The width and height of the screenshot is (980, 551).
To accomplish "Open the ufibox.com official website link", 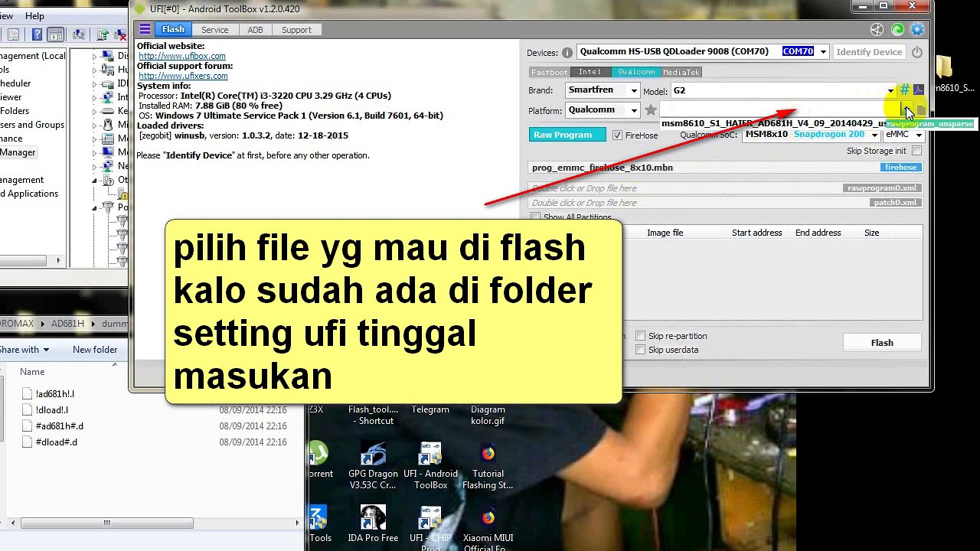I will (x=182, y=56).
